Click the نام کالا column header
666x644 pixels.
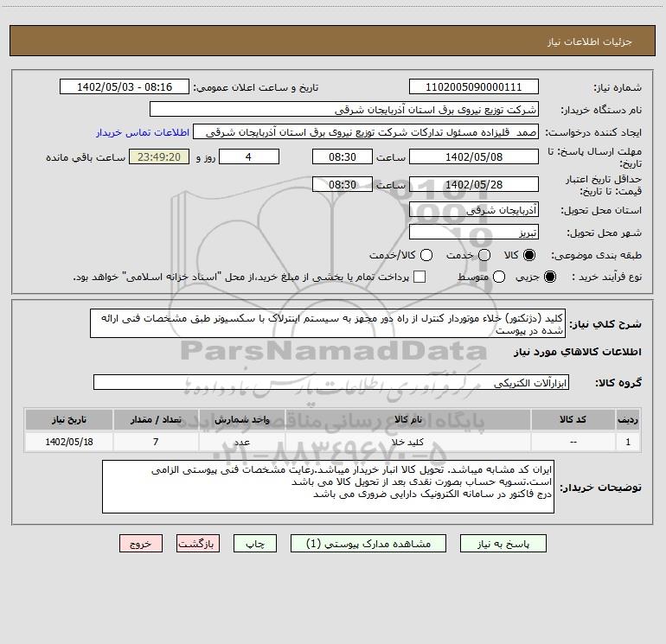(x=407, y=419)
